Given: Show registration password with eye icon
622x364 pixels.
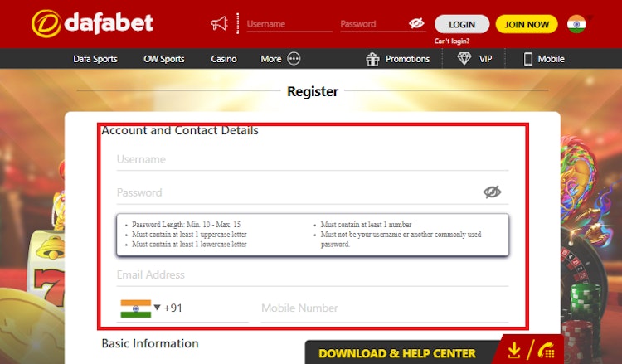Looking at the screenshot, I should coord(492,192).
